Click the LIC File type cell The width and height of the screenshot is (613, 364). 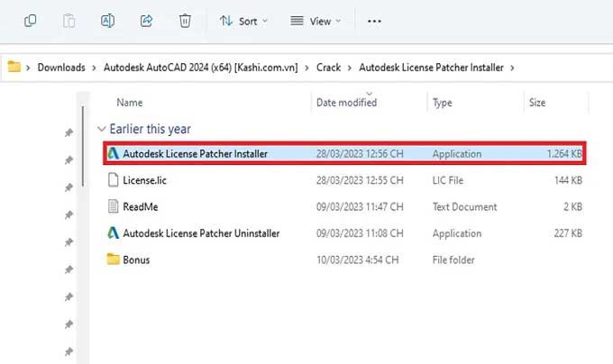tap(448, 180)
